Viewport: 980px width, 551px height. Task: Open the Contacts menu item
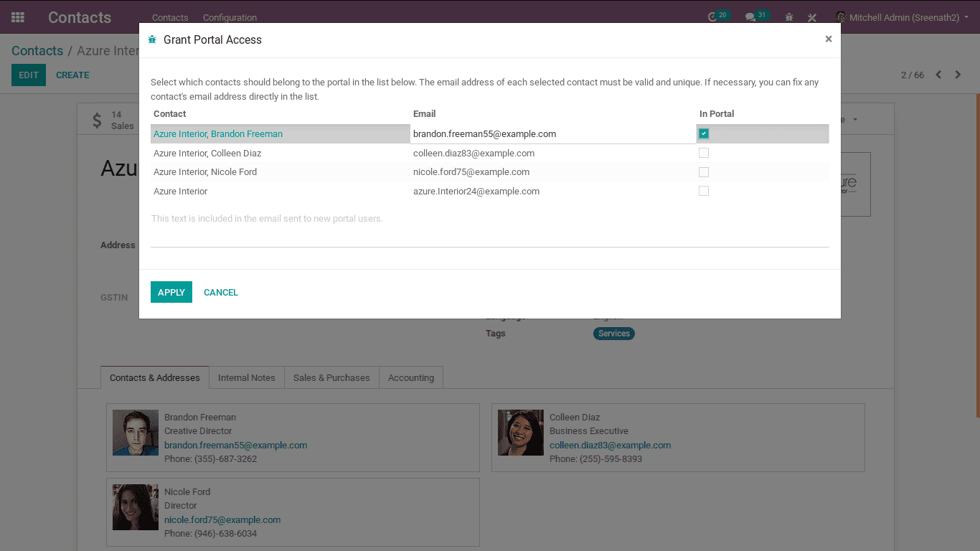point(170,17)
